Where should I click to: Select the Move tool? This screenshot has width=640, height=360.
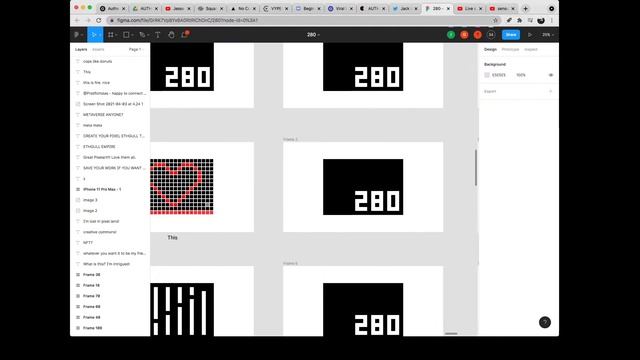(93, 35)
